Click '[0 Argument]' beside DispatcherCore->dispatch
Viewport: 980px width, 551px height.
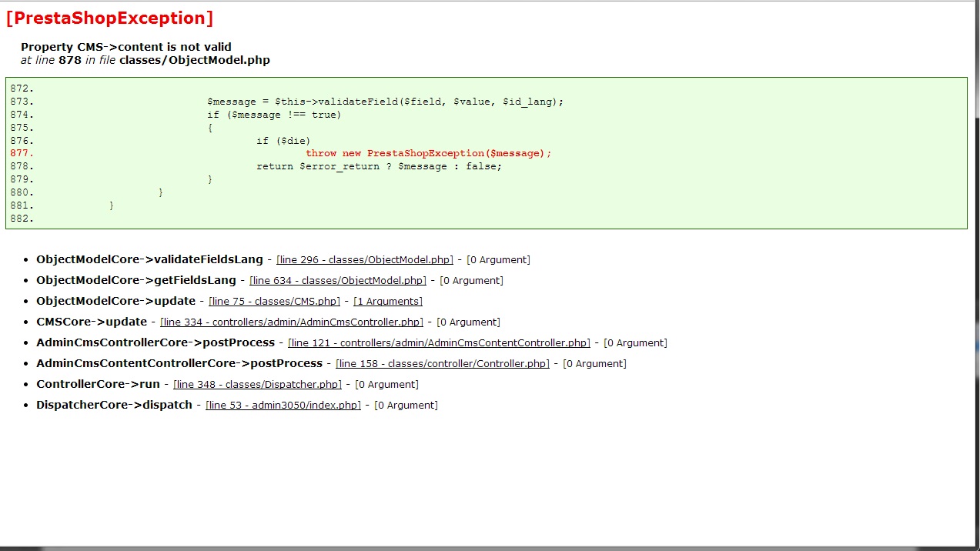click(406, 406)
